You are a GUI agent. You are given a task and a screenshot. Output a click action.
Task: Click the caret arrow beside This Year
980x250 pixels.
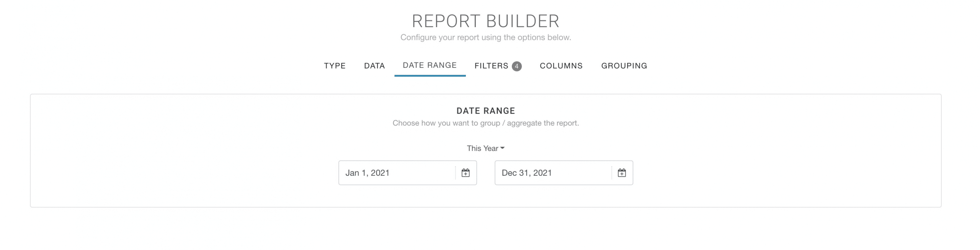click(502, 148)
